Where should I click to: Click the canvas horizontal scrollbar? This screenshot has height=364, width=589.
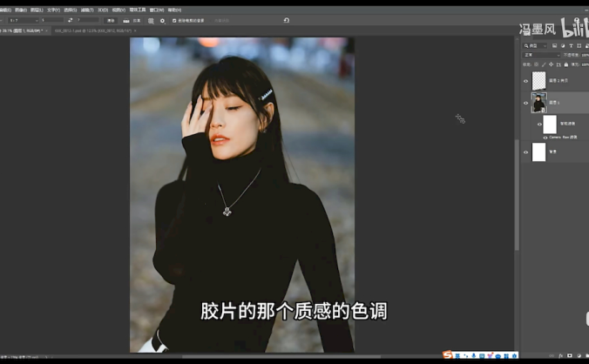[x=281, y=356]
